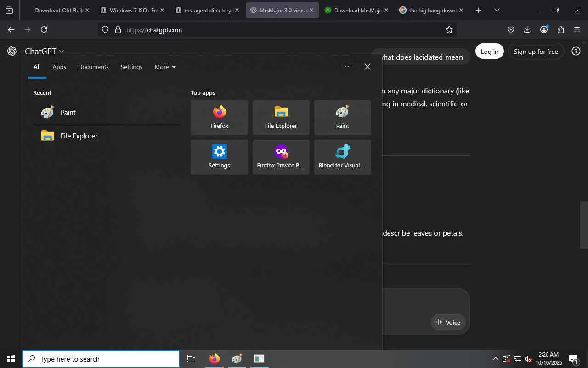Open Firefox application hamburger menu
Image resolution: width=588 pixels, height=368 pixels.
[x=577, y=29]
